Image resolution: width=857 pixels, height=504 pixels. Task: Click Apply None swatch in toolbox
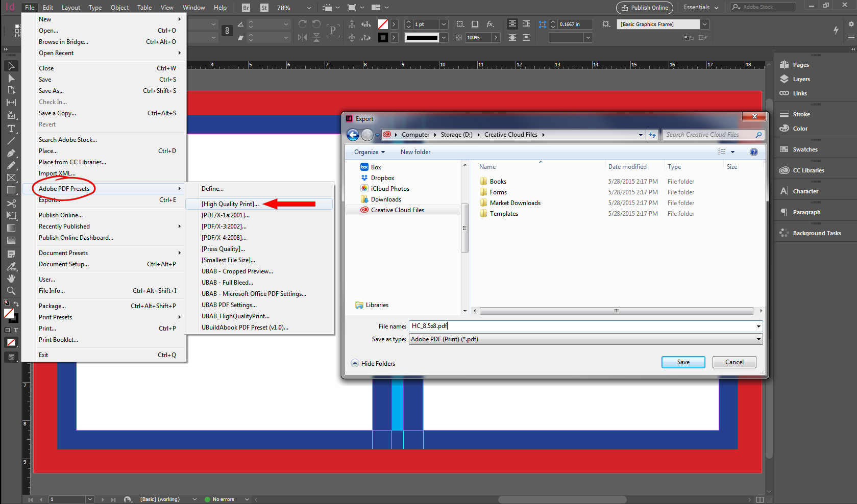coord(11,342)
